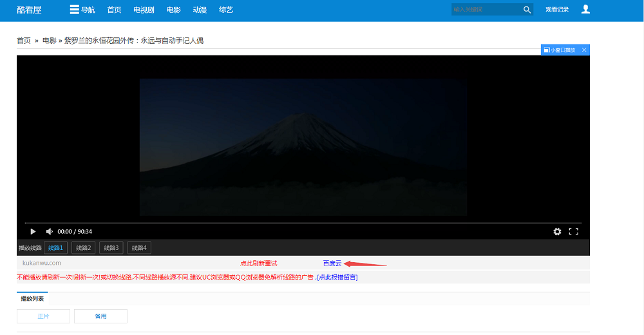Image resolution: width=644 pixels, height=335 pixels.
Task: Open 电影 in top navigation bar
Action: [173, 10]
